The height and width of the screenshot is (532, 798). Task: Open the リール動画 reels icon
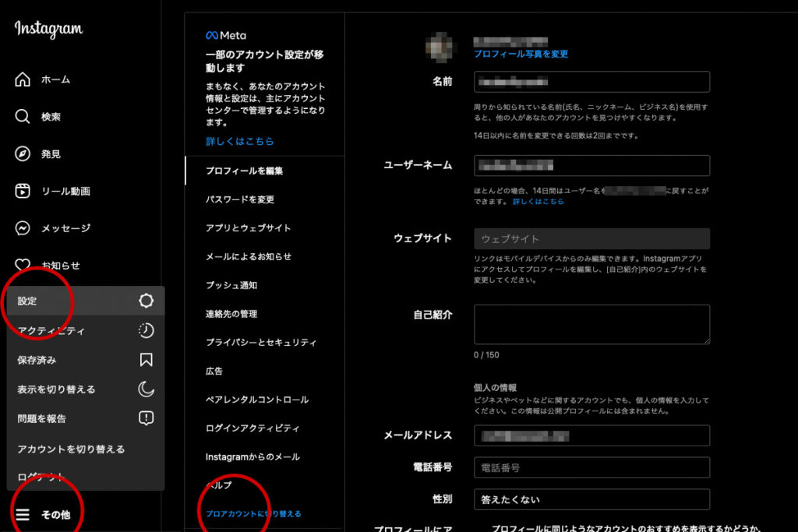[23, 191]
